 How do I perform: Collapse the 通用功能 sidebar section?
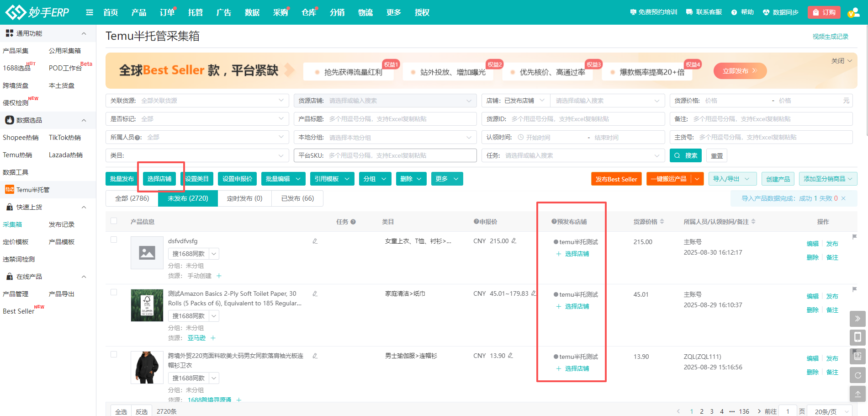click(x=84, y=33)
